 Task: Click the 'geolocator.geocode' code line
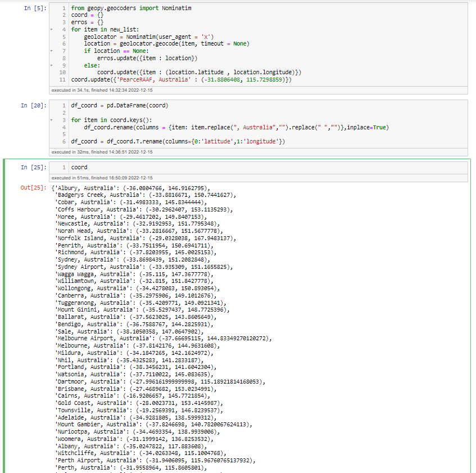click(167, 44)
